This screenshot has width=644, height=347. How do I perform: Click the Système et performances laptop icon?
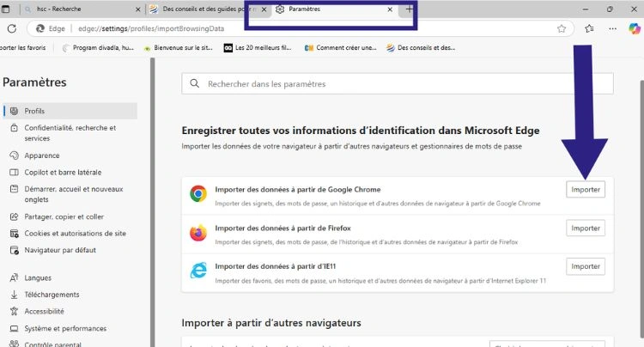coord(14,328)
